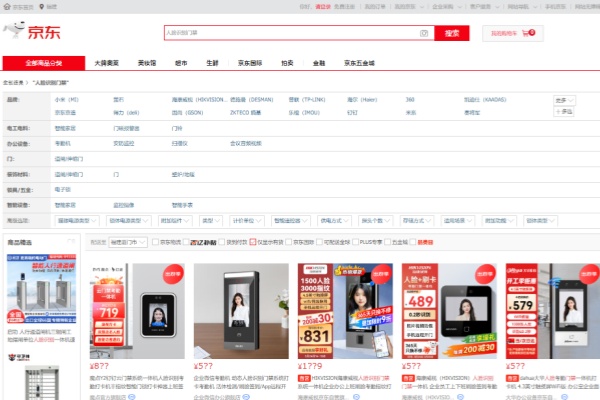Image resolution: width=600 pixels, height=400 pixels.
Task: Expand 更多 brands expander
Action: tap(564, 100)
